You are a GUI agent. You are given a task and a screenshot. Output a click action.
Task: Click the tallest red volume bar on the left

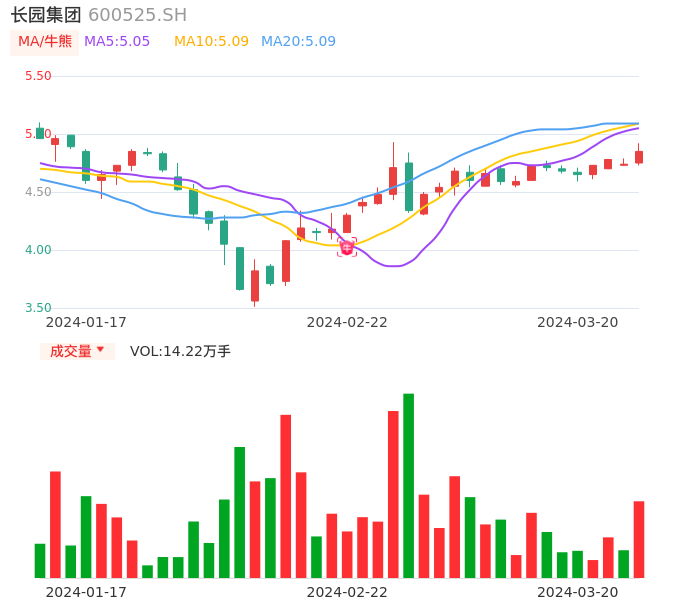(285, 495)
